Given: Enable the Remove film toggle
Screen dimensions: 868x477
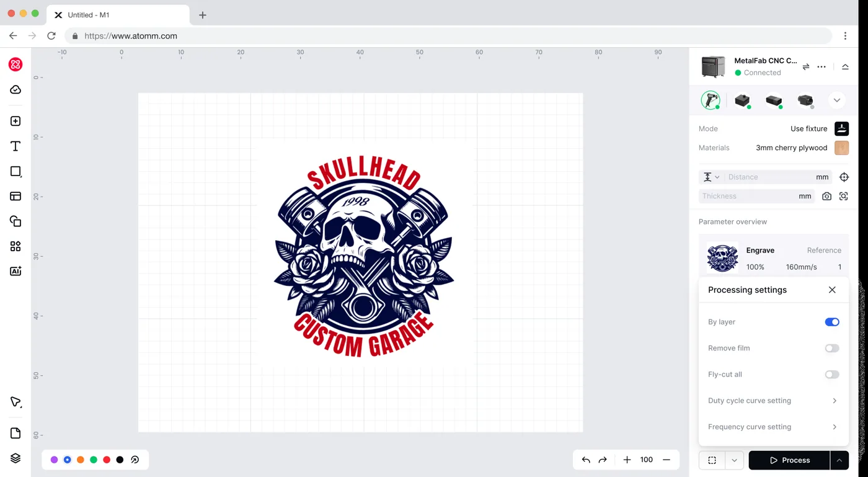Looking at the screenshot, I should tap(832, 348).
